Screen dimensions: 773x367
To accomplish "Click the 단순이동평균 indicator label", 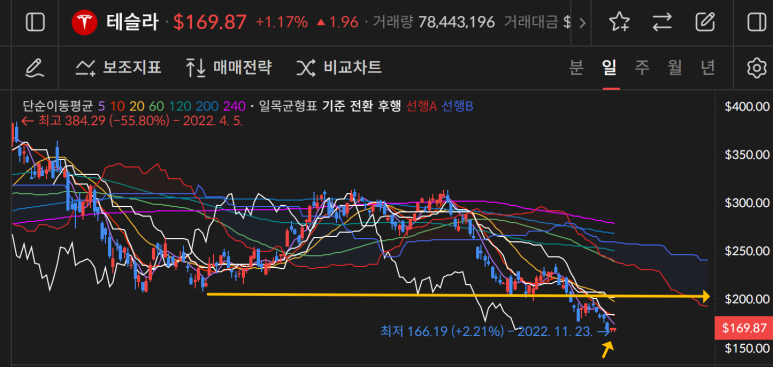I will point(57,106).
